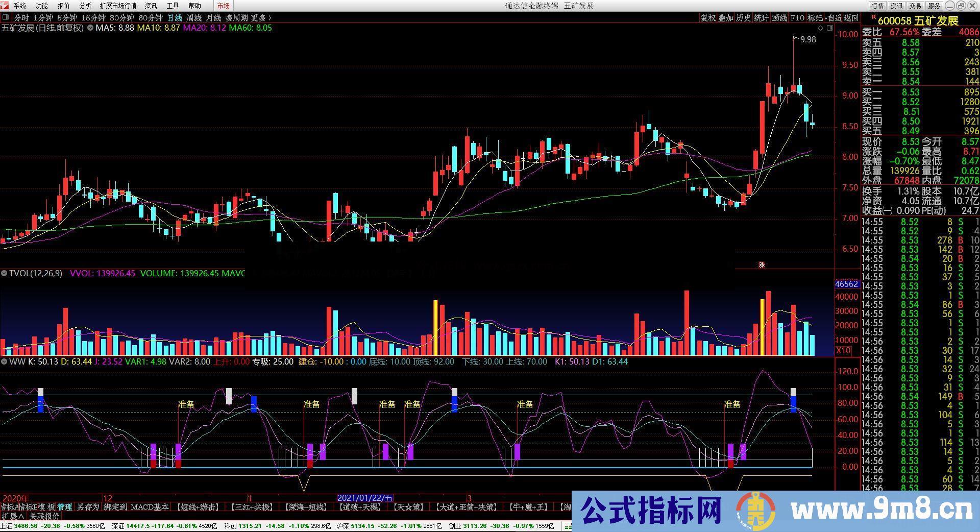This screenshot has width=980, height=532.
Task: Open the 画线 drawing tools
Action: pyautogui.click(x=778, y=17)
